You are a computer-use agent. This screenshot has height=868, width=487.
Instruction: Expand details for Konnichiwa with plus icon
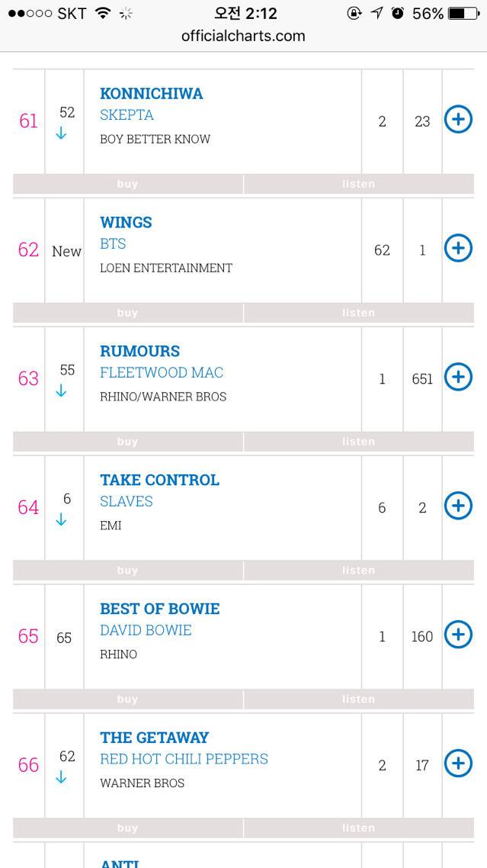coord(458,119)
